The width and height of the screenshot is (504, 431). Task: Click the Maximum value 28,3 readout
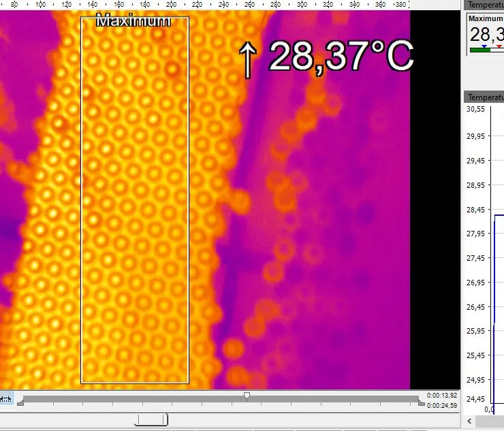(486, 35)
